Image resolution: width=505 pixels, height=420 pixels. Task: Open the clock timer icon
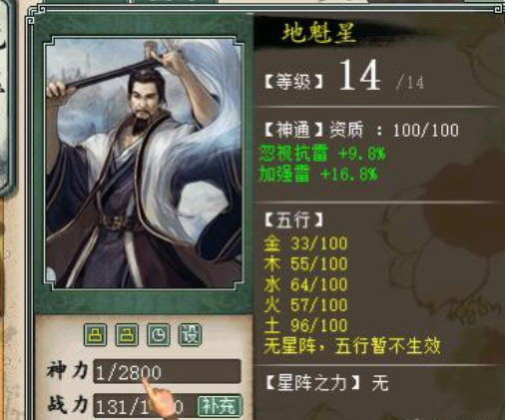click(x=159, y=334)
